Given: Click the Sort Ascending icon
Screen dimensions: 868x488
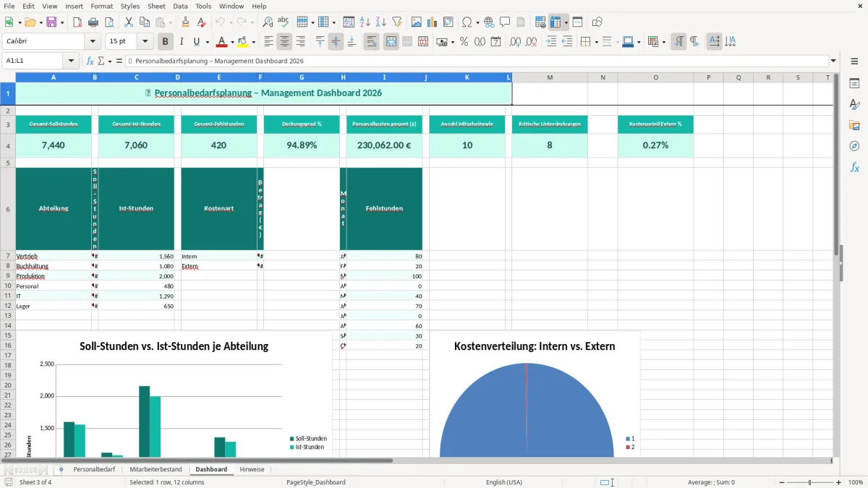Looking at the screenshot, I should [x=365, y=22].
